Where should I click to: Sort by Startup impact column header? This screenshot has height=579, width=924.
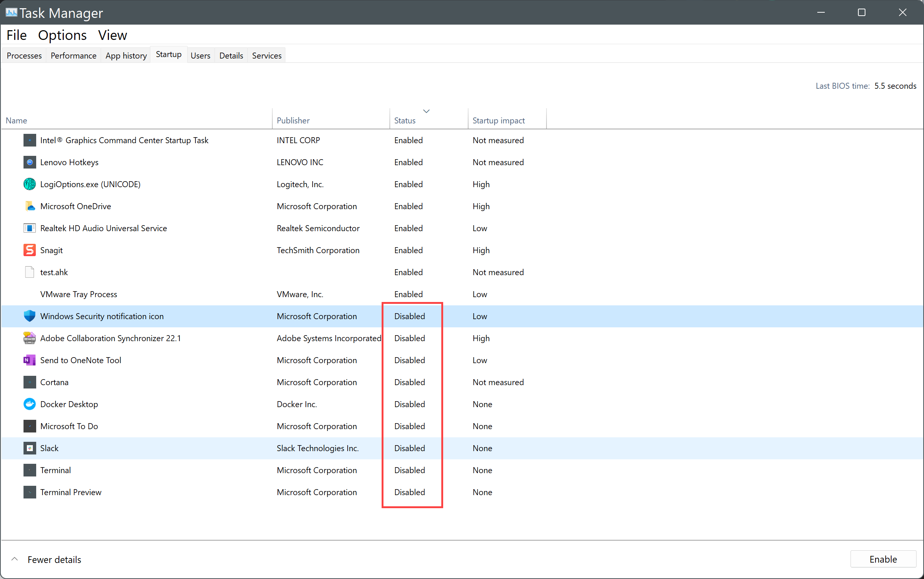498,121
